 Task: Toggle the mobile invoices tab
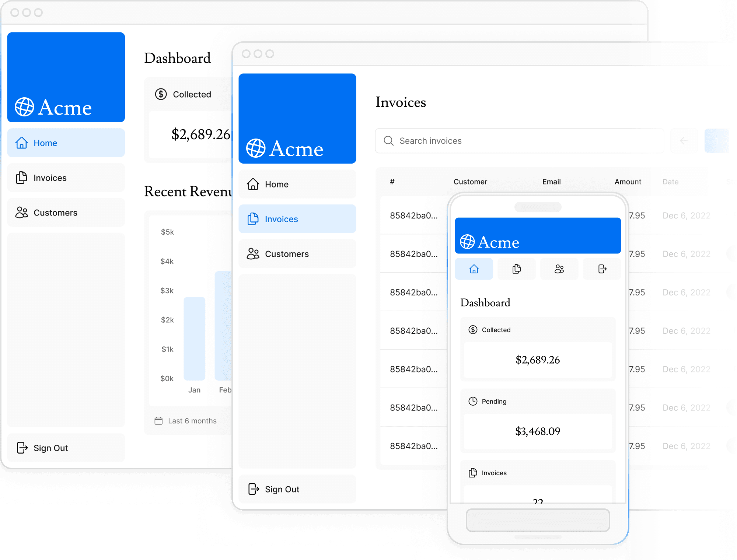(x=516, y=269)
